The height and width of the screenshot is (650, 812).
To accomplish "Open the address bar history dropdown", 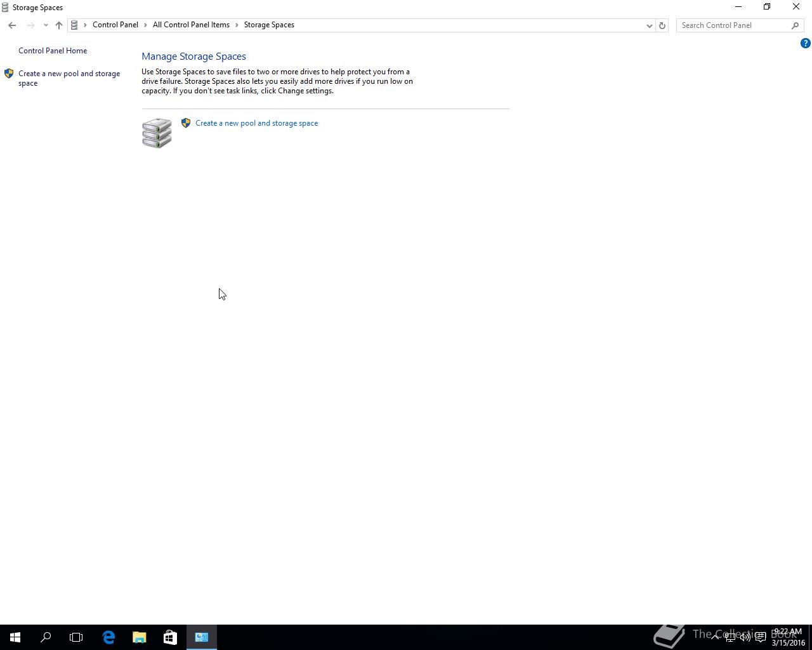I will [x=649, y=25].
